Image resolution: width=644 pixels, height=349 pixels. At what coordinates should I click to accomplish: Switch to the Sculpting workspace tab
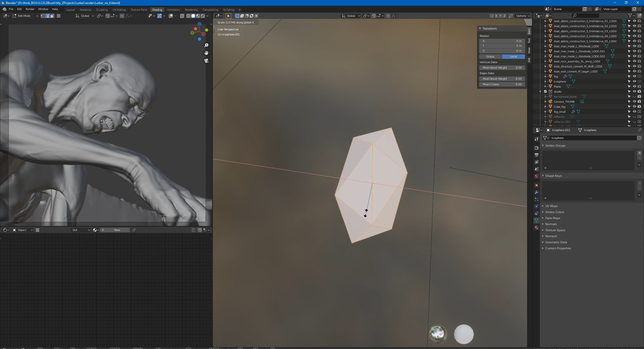click(x=102, y=10)
